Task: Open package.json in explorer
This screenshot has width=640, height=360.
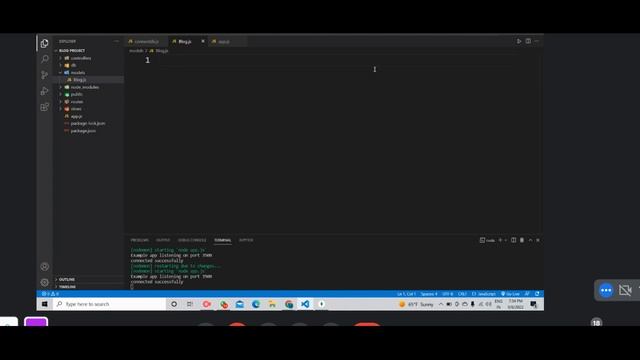Action: (x=89, y=131)
